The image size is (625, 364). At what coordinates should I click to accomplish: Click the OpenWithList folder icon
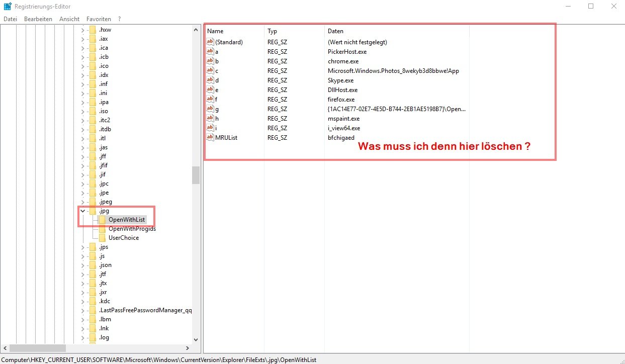[x=102, y=220]
